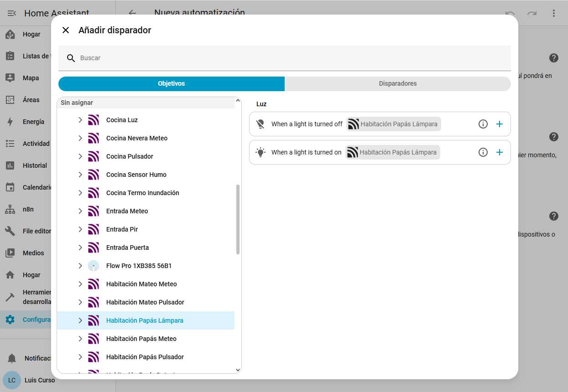Open the notifications bell in sidebar
The height and width of the screenshot is (392, 568).
(12, 358)
